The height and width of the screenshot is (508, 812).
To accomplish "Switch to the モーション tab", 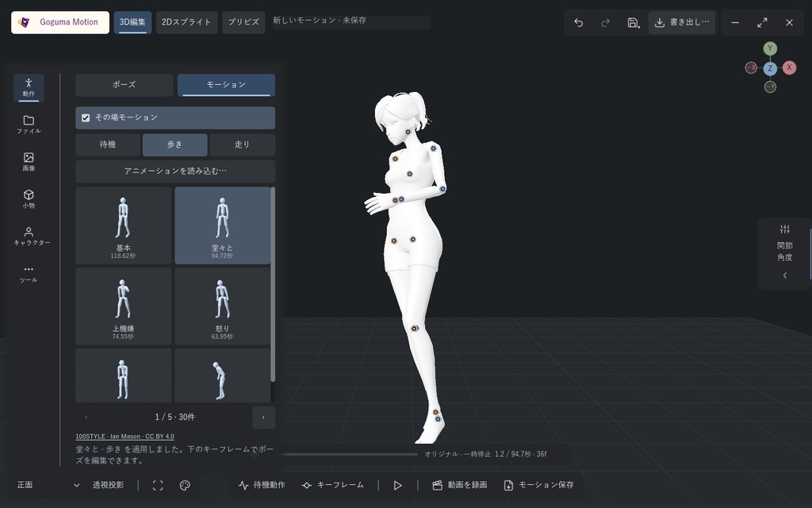I will [226, 85].
